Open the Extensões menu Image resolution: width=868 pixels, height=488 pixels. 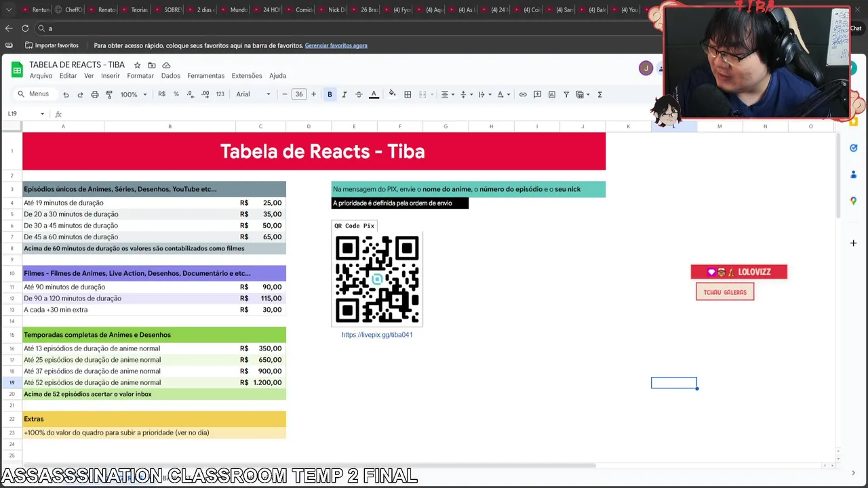click(x=247, y=76)
